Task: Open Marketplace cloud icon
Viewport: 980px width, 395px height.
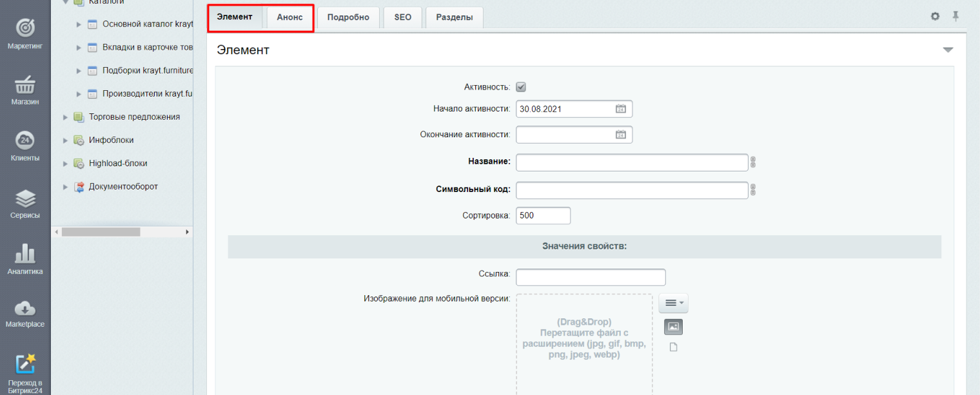Action: pyautogui.click(x=24, y=309)
